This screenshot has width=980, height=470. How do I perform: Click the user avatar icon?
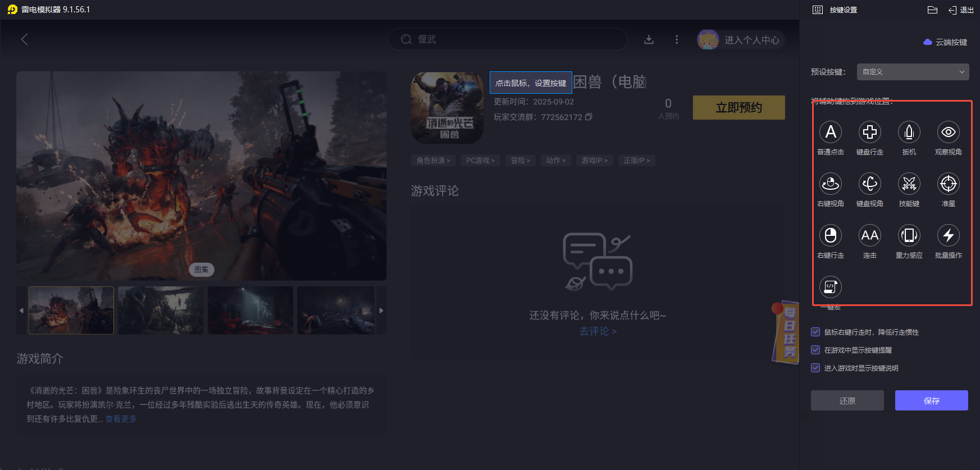[x=708, y=39]
